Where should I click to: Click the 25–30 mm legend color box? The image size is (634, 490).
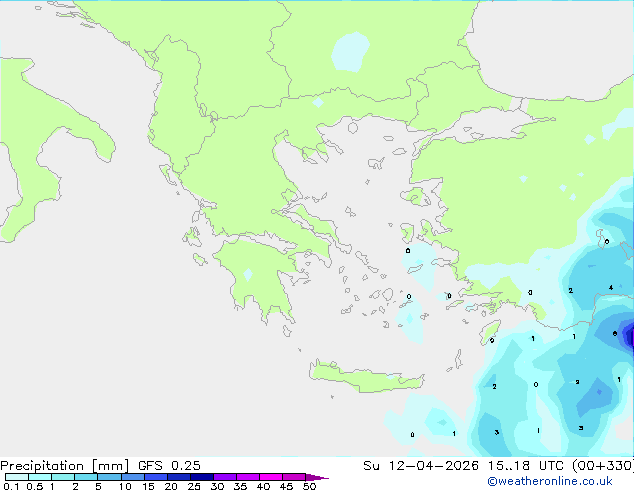tap(201, 477)
